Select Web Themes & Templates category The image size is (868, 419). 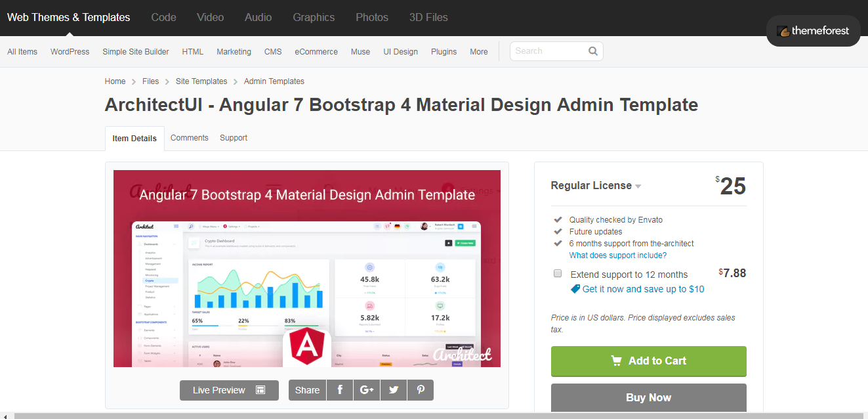pos(69,18)
